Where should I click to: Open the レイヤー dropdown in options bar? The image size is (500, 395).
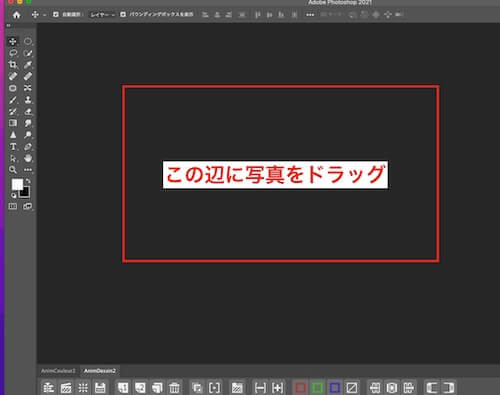point(102,15)
